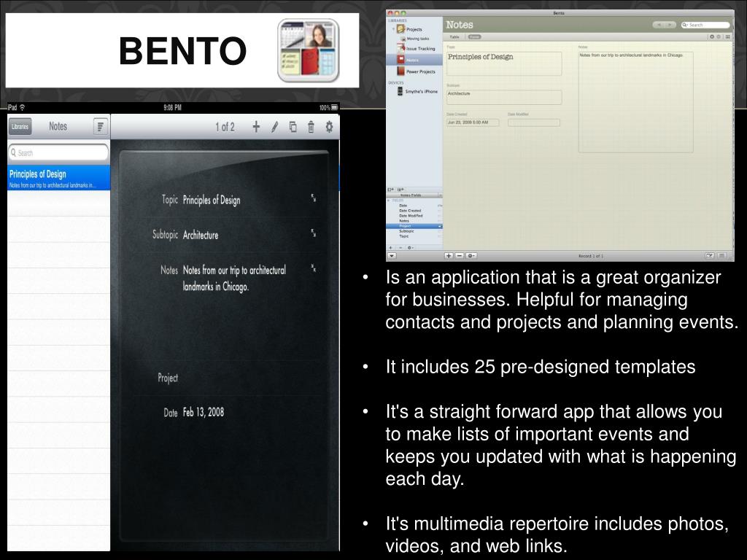Add a record with bottom bar plus button
747x560 pixels.
point(449,256)
